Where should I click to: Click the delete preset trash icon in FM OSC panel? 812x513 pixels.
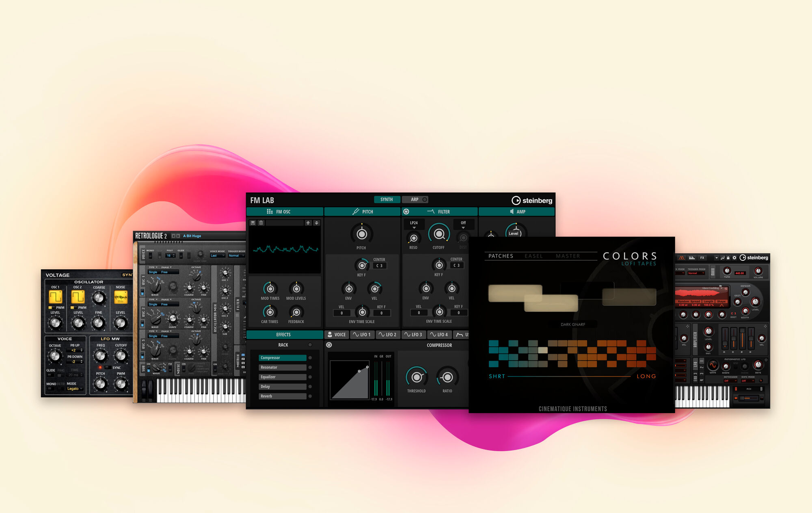pyautogui.click(x=261, y=223)
